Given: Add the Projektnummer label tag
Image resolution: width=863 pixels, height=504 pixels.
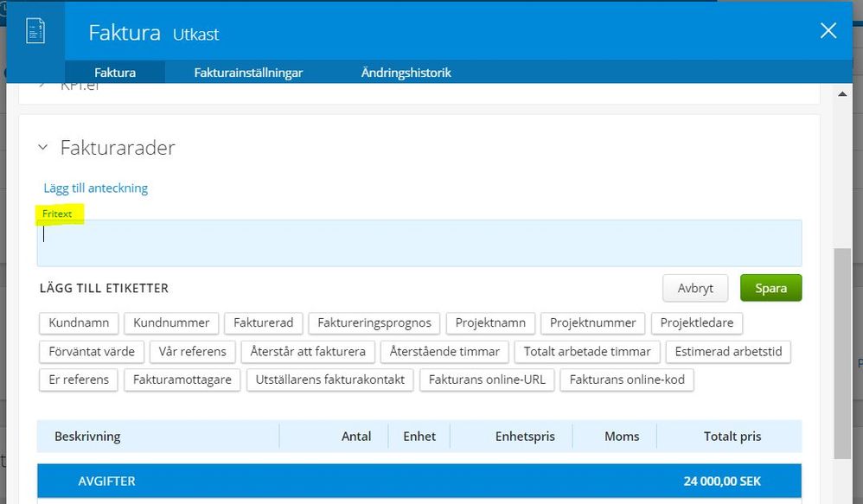Looking at the screenshot, I should pos(593,322).
